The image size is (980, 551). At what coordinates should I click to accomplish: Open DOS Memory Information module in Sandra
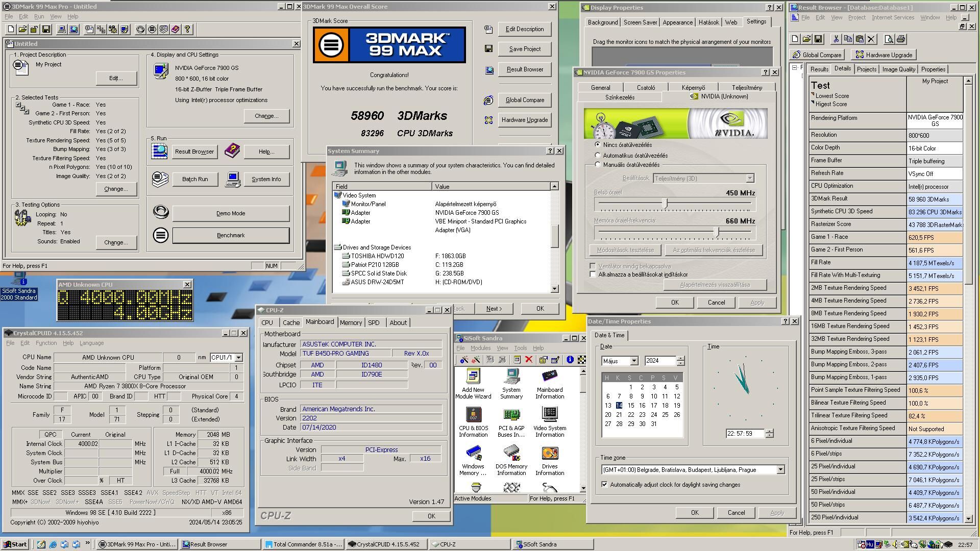(511, 461)
